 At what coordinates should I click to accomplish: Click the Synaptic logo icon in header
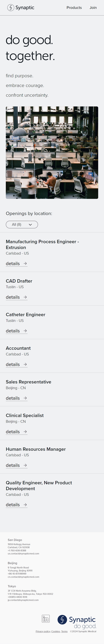tap(11, 8)
